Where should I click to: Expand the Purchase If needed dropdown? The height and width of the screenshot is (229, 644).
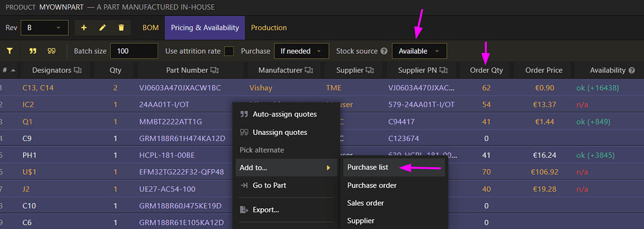pos(301,51)
